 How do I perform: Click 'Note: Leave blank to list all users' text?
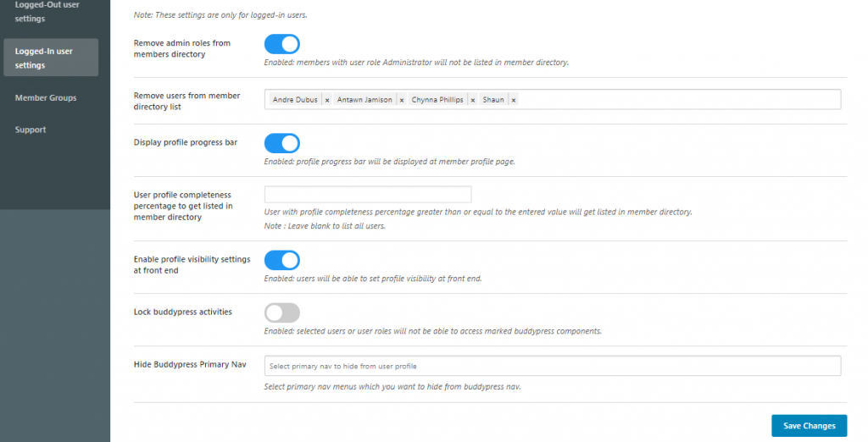tap(325, 226)
